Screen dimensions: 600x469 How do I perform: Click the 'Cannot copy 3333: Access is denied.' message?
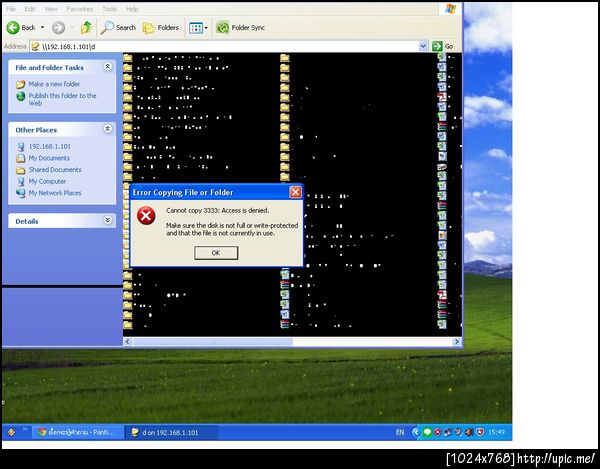click(217, 210)
